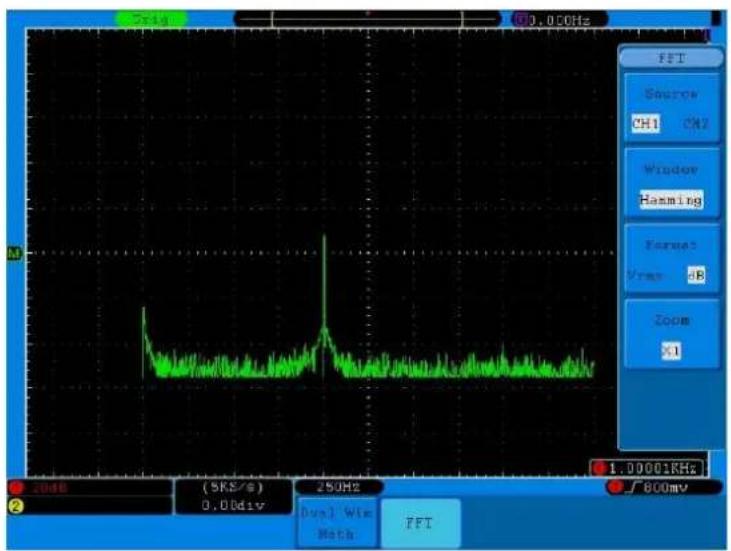Click the 1.00001KHz frequency readout
This screenshot has height=551, width=731.
652,468
